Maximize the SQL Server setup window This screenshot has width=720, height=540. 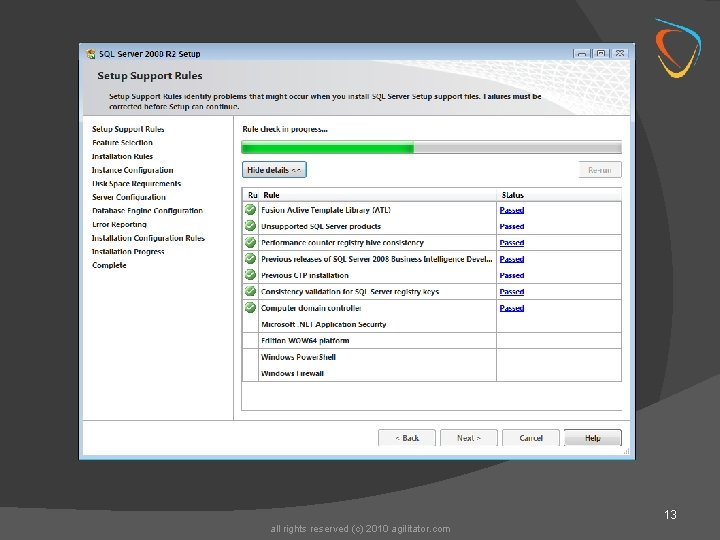tap(601, 53)
